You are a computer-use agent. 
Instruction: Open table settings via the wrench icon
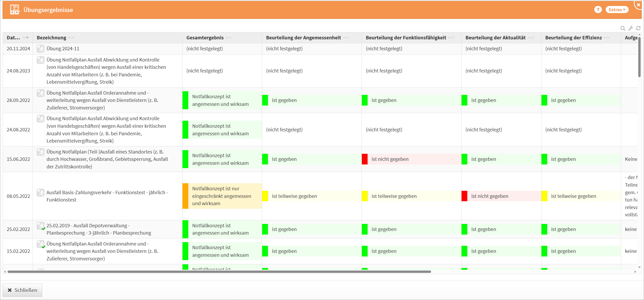pyautogui.click(x=630, y=28)
